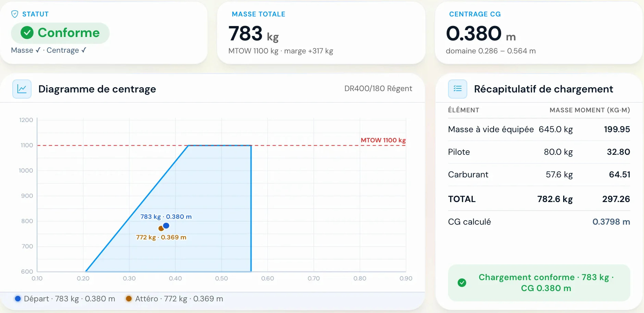Click the 199.95 moment value

(617, 129)
